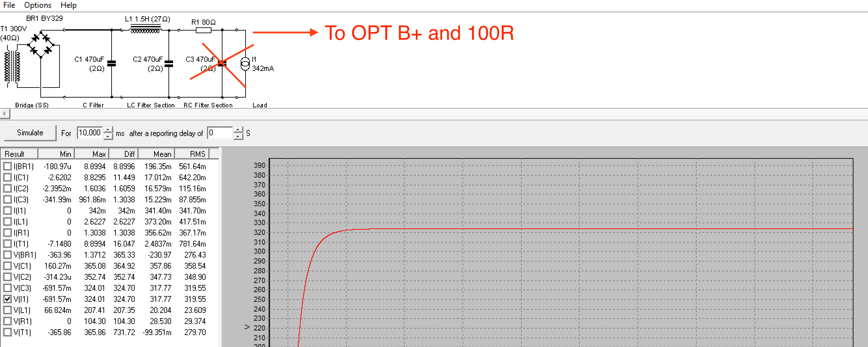Click the 'Load' section label
This screenshot has height=347, width=868.
260,105
